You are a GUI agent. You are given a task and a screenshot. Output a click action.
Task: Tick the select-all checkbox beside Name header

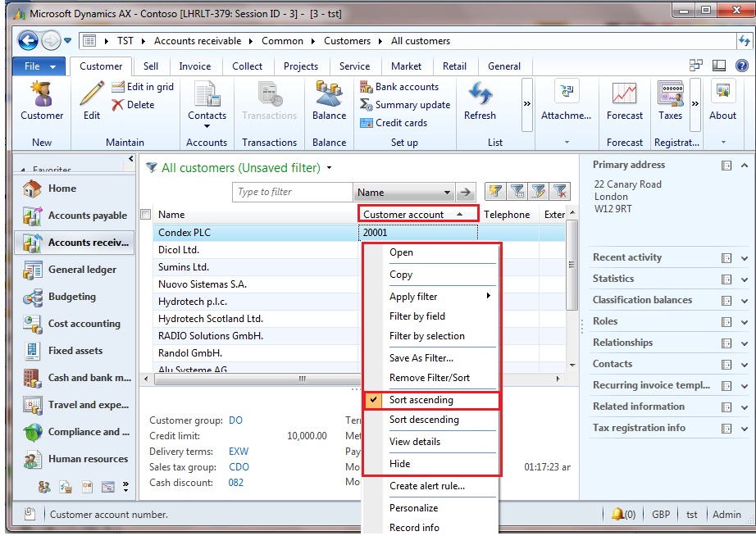click(146, 215)
